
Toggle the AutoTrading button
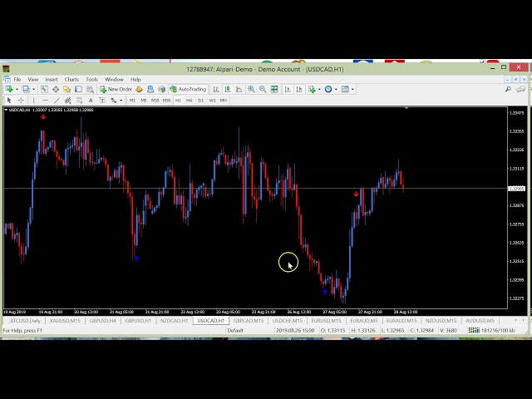click(188, 89)
